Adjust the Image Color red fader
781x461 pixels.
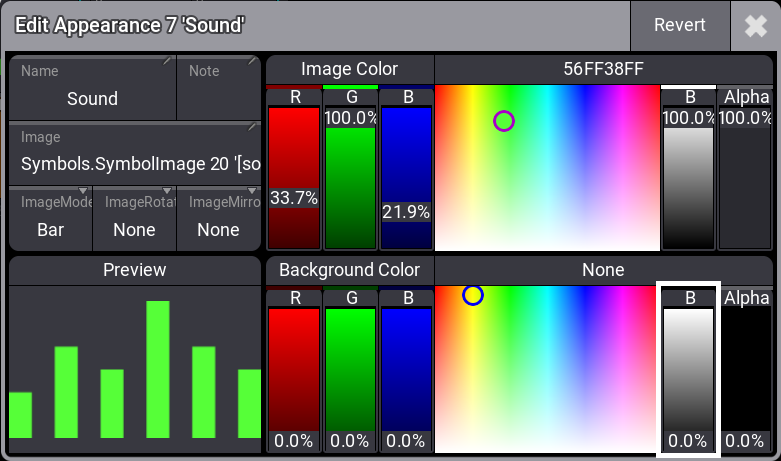pyautogui.click(x=294, y=175)
